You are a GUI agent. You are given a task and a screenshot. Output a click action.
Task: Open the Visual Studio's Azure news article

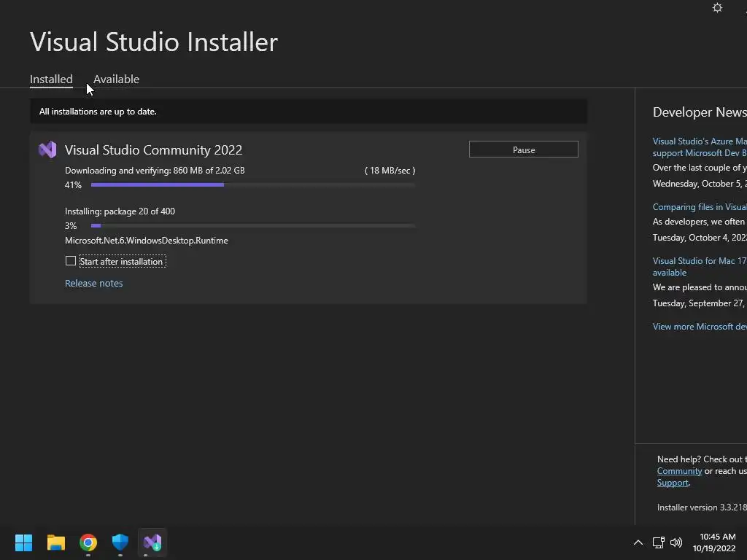tap(700, 147)
